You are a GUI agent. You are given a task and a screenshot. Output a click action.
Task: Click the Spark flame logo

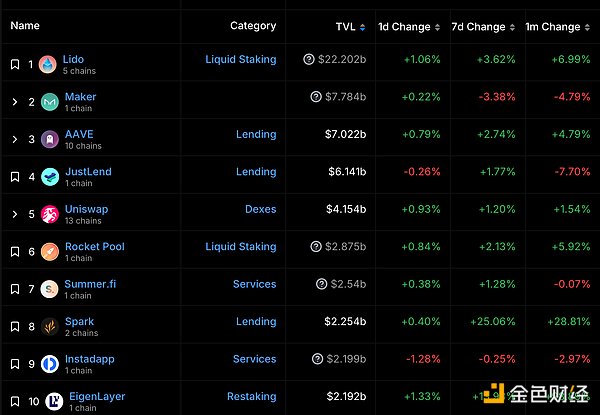point(49,327)
